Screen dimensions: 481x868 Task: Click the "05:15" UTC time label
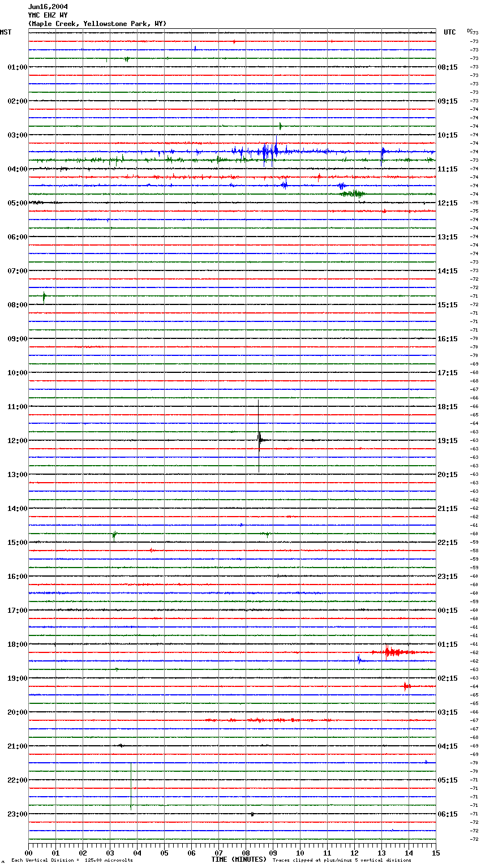pos(448,780)
